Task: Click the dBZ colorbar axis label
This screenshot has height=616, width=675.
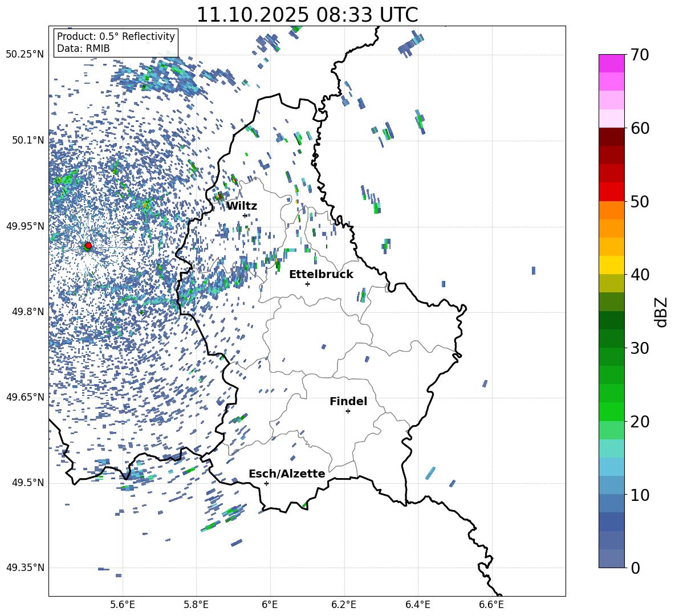Action: (x=661, y=312)
